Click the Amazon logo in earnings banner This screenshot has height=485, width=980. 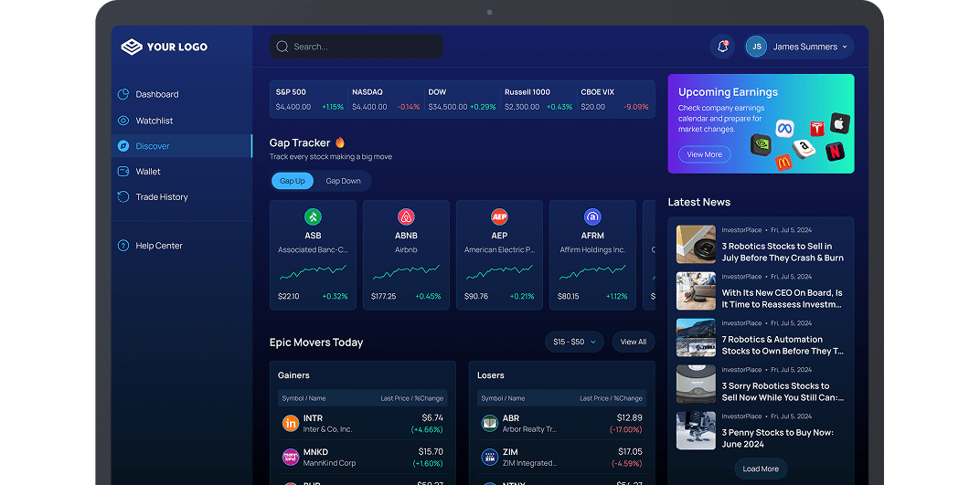point(804,149)
